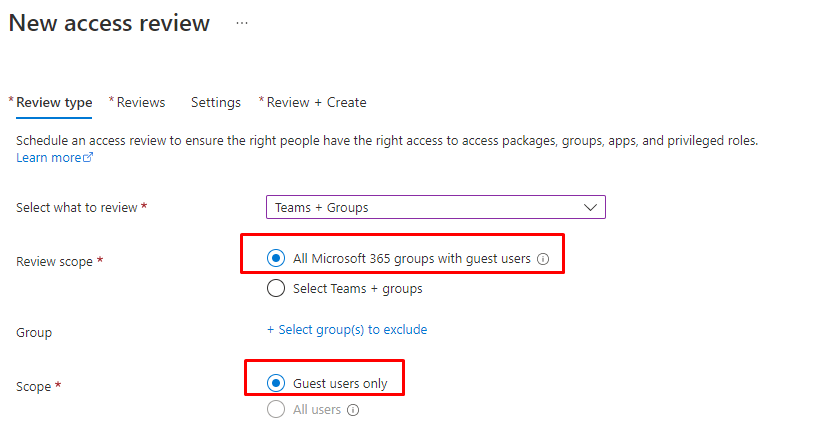Select All Microsoft 365 groups with guest users
This screenshot has height=432, width=823.
point(276,258)
